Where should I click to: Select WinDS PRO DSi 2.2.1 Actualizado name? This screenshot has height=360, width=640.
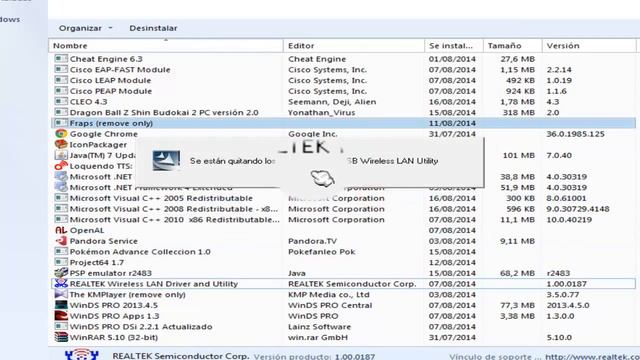pos(141,327)
